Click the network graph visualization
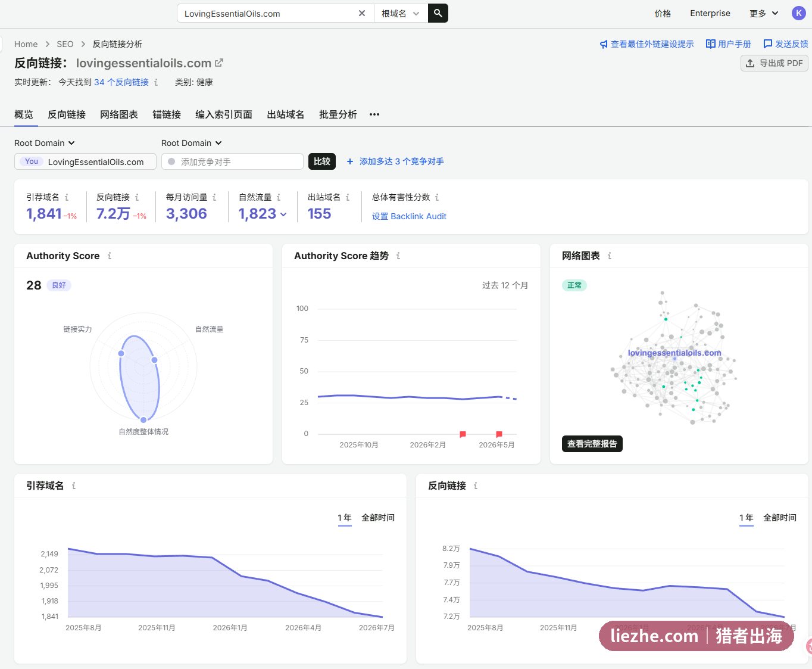This screenshot has width=812, height=669. pos(674,357)
